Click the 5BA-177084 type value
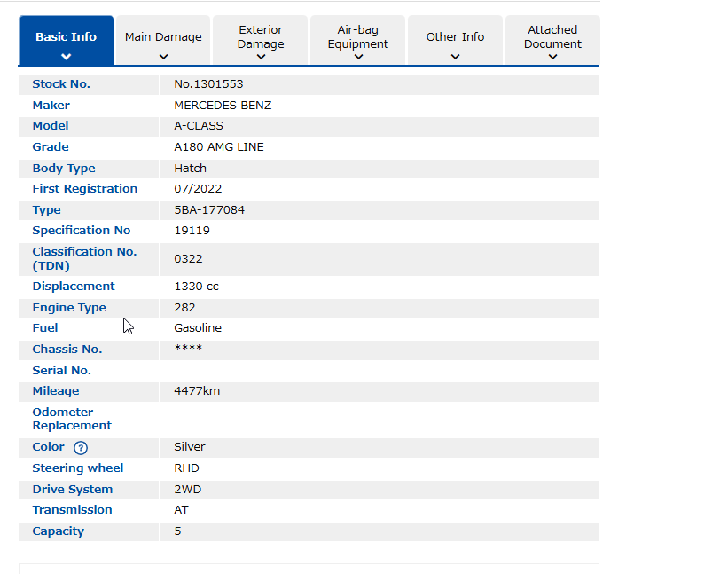The width and height of the screenshot is (728, 574). click(x=209, y=210)
